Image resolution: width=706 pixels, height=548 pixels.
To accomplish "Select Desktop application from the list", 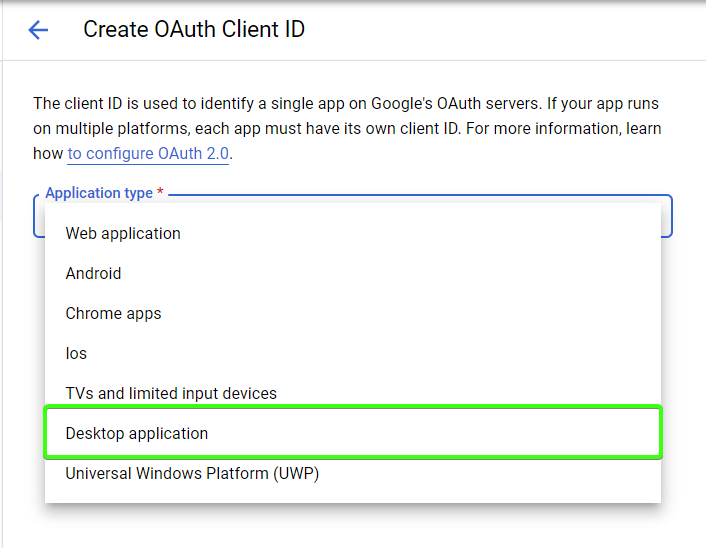I will click(x=353, y=433).
